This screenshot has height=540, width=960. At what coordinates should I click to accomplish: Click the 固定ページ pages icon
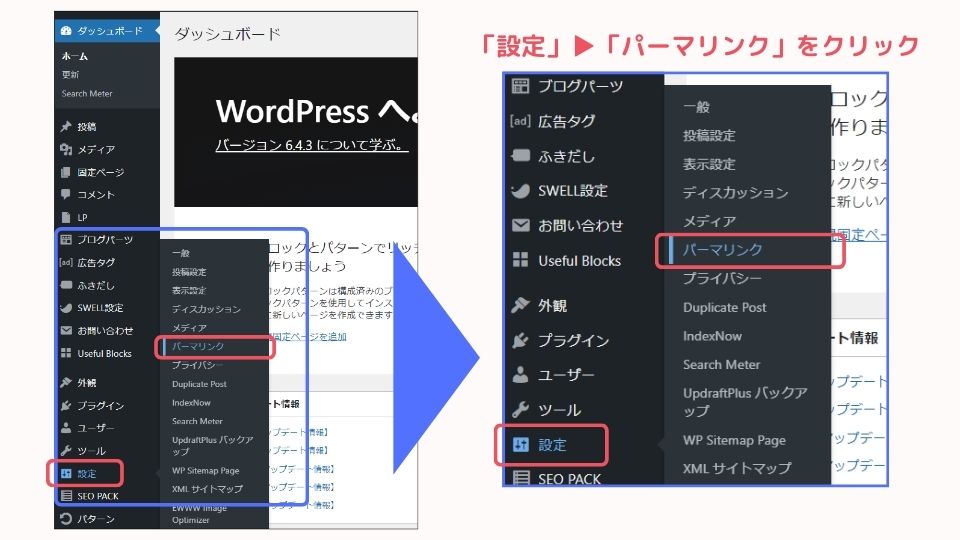click(66, 172)
